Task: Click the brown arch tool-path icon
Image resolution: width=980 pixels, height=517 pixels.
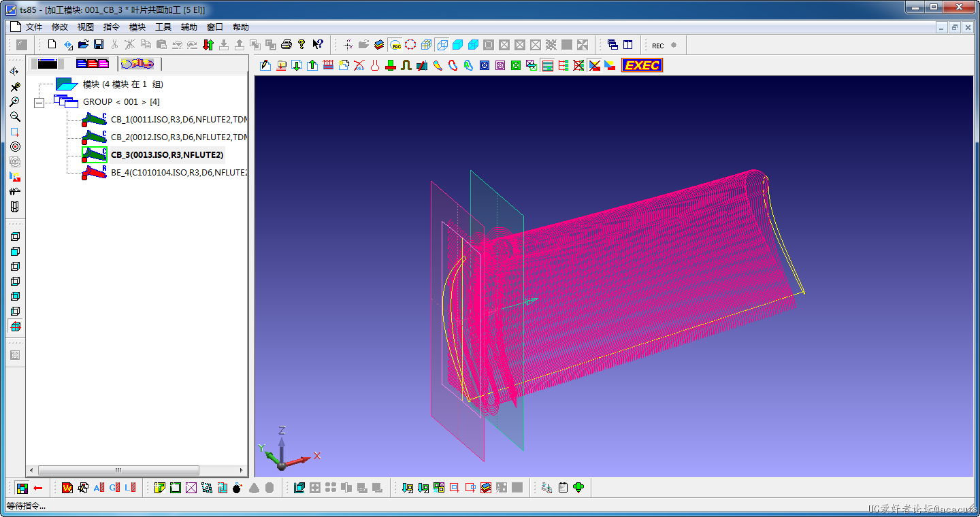Action: click(x=406, y=65)
